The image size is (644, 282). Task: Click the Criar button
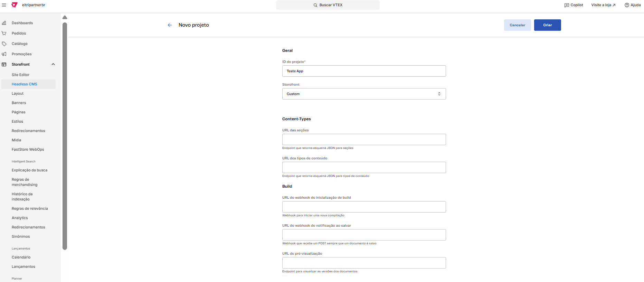pyautogui.click(x=547, y=25)
